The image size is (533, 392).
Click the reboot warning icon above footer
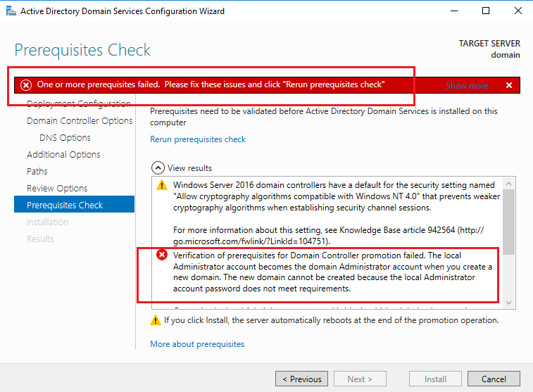(156, 320)
